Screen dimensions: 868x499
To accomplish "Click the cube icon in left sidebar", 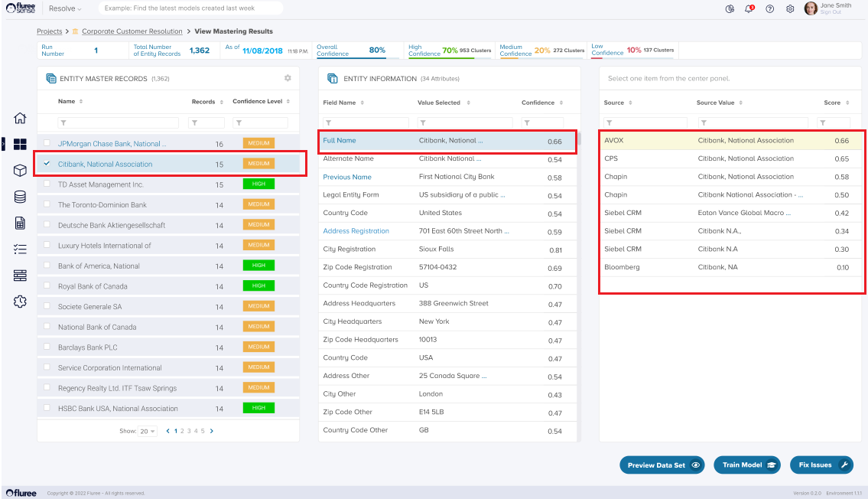I will click(20, 171).
